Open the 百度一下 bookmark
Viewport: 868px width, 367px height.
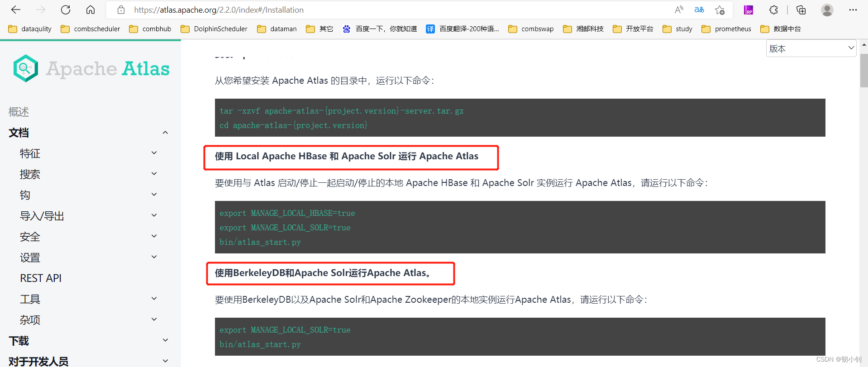click(x=380, y=29)
